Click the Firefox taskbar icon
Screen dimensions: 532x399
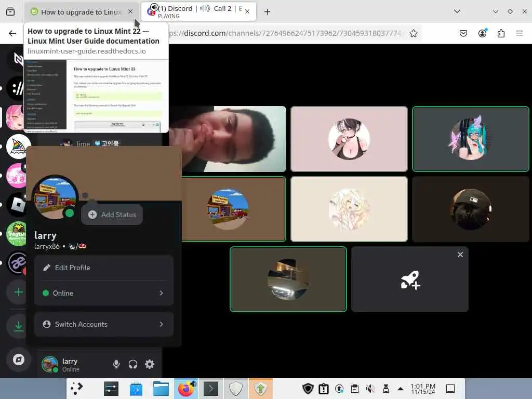(x=186, y=389)
